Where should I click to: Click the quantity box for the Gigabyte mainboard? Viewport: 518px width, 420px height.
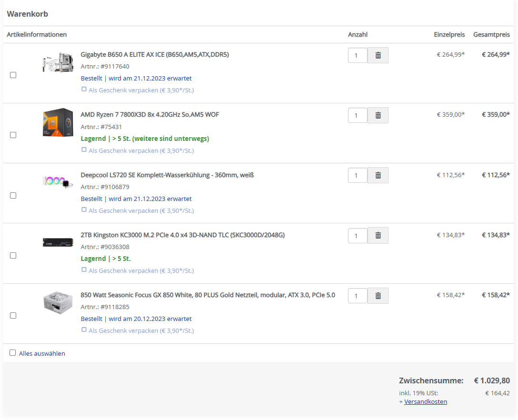(x=357, y=55)
